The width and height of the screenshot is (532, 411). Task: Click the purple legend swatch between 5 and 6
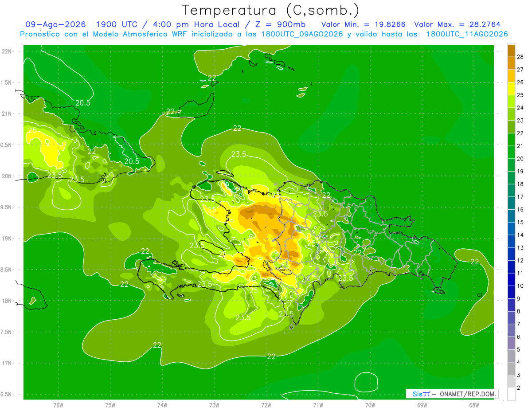click(511, 344)
